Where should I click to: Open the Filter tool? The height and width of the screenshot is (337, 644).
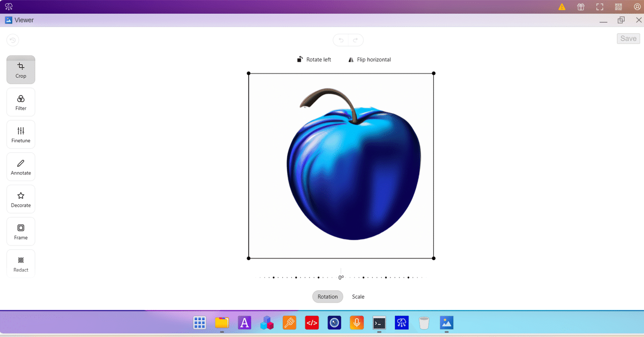click(x=20, y=102)
